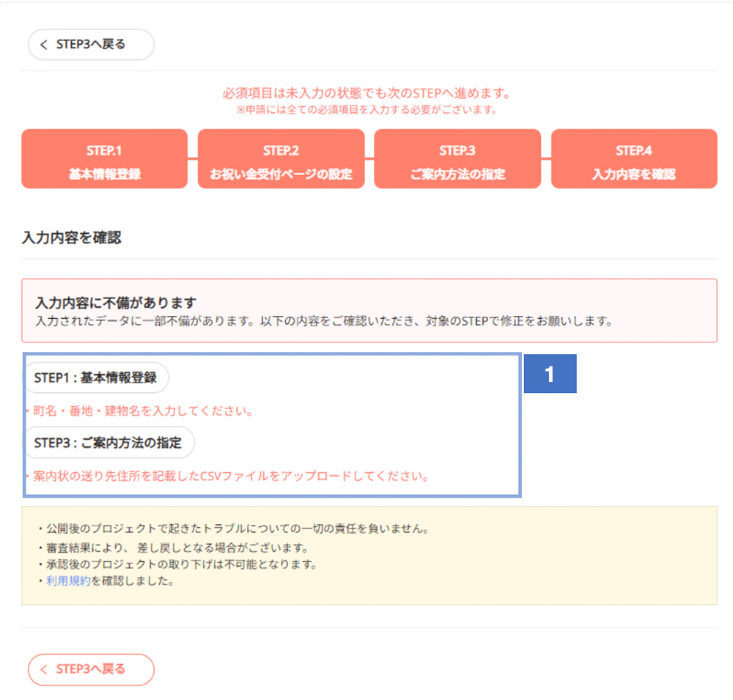Click the chevron arrow in bottom back button
This screenshot has width=733, height=700.
(44, 669)
